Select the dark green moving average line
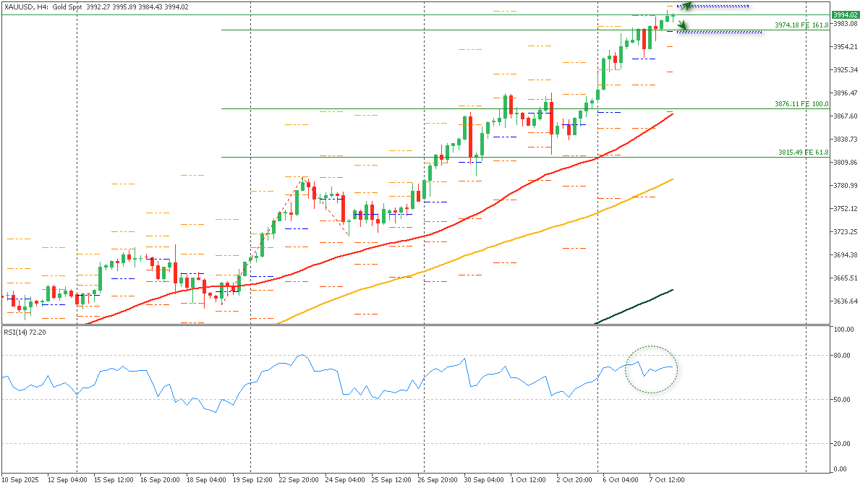This screenshot has height=488, width=868. (637, 307)
